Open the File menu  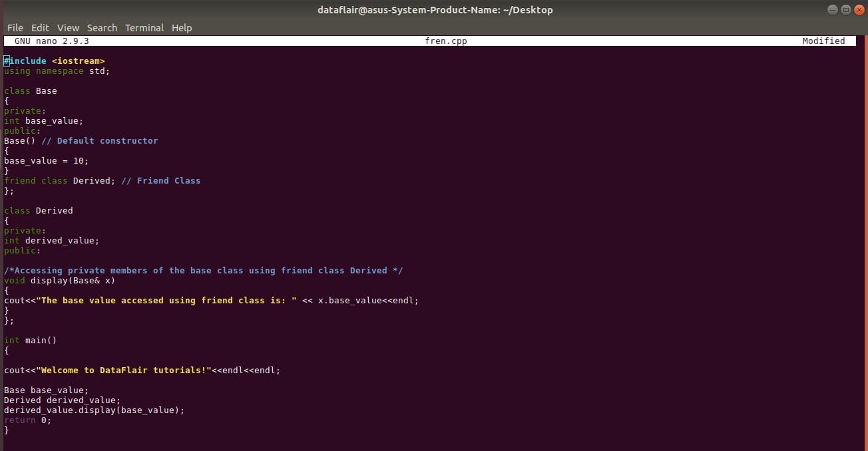tap(15, 27)
